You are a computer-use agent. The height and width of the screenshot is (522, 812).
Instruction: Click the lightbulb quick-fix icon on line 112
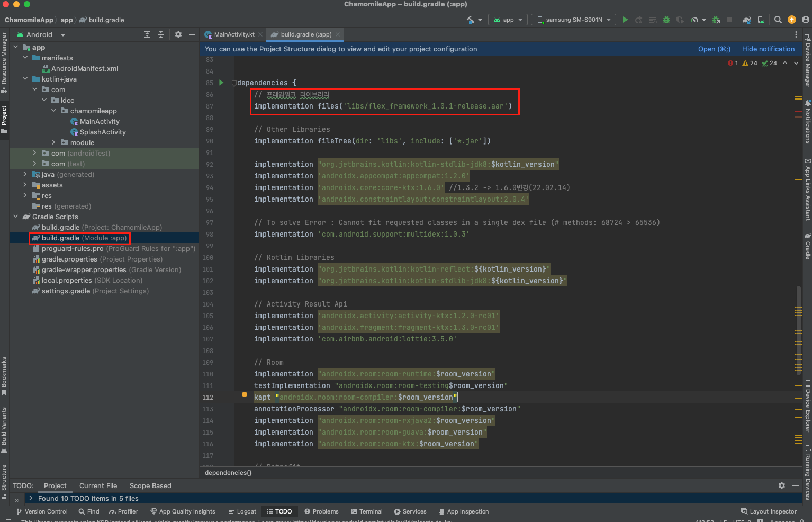[x=245, y=395]
